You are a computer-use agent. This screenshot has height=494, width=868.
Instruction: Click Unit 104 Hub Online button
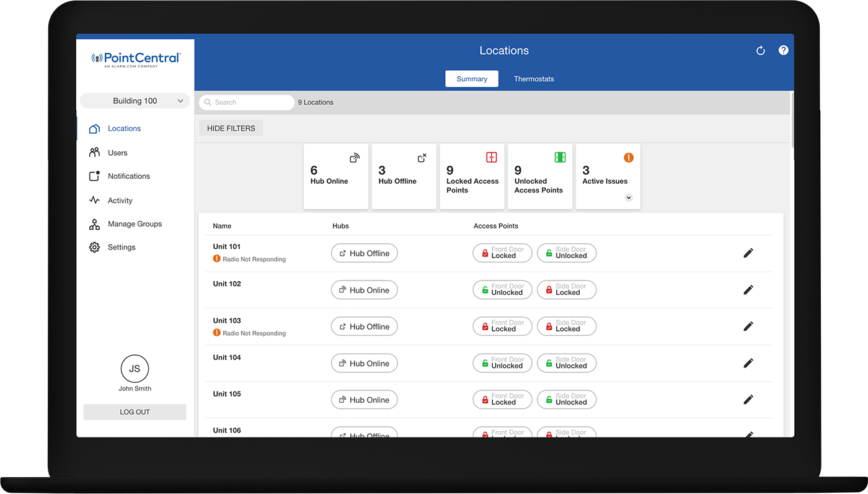tap(365, 363)
